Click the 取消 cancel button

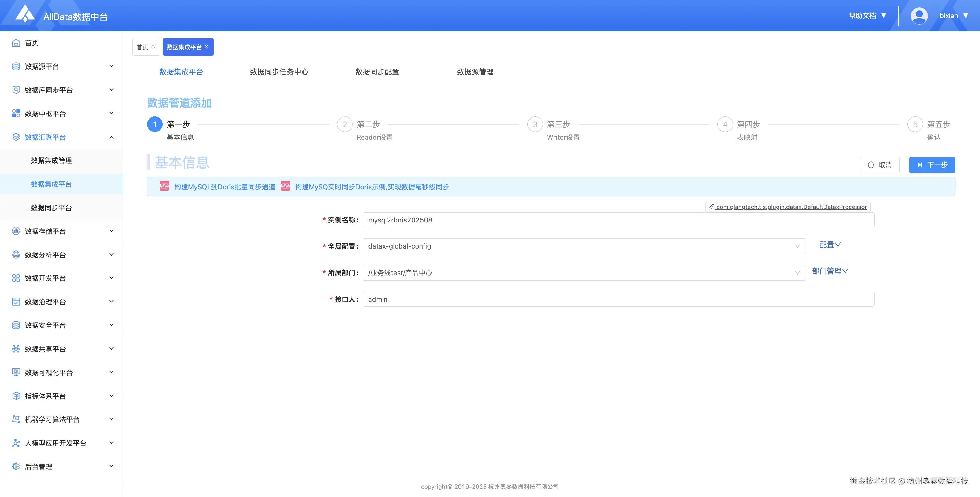click(880, 165)
